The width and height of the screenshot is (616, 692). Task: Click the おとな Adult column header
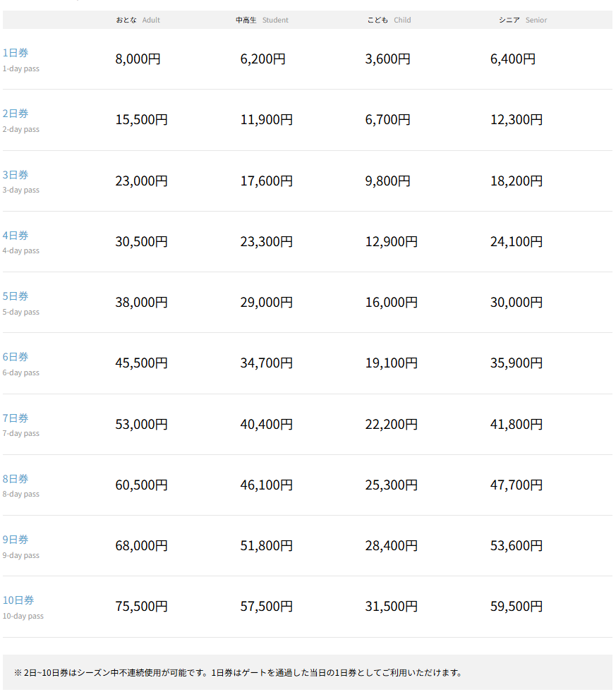click(138, 20)
